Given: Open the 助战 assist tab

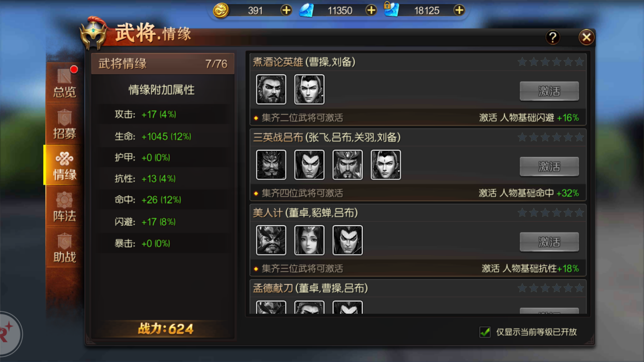Looking at the screenshot, I should pyautogui.click(x=65, y=248).
